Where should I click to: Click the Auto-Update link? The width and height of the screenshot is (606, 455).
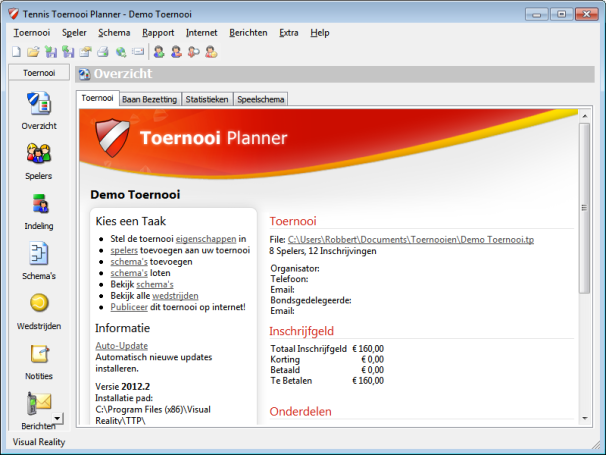pos(122,346)
